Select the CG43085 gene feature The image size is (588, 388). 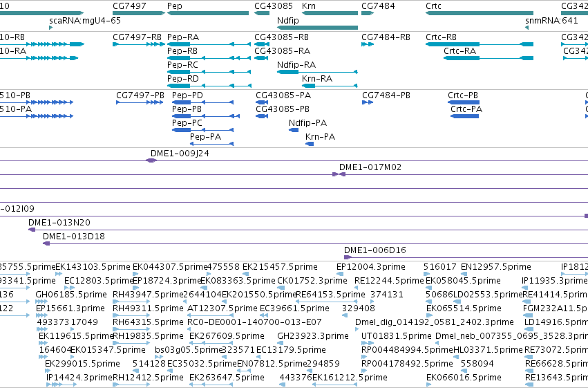tap(262, 13)
